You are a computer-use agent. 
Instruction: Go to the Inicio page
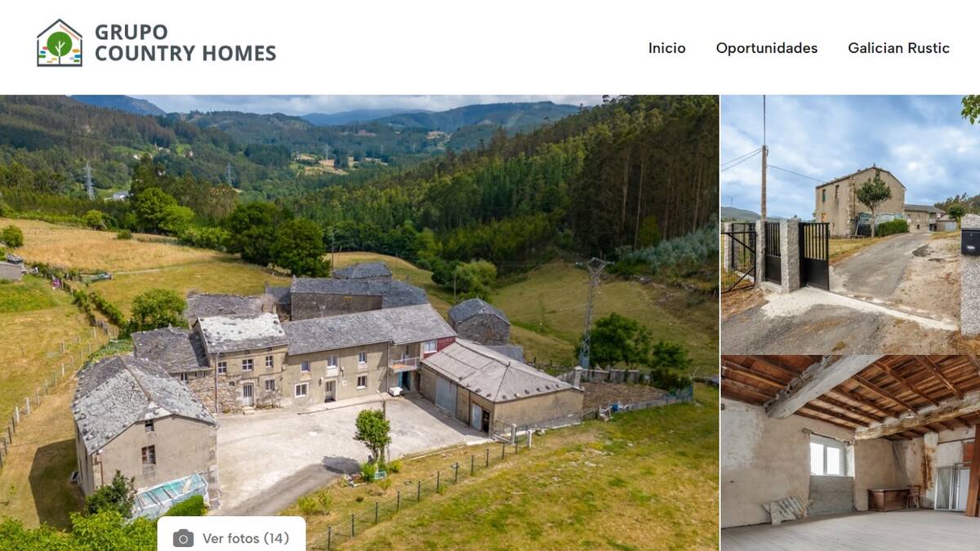[x=667, y=48]
